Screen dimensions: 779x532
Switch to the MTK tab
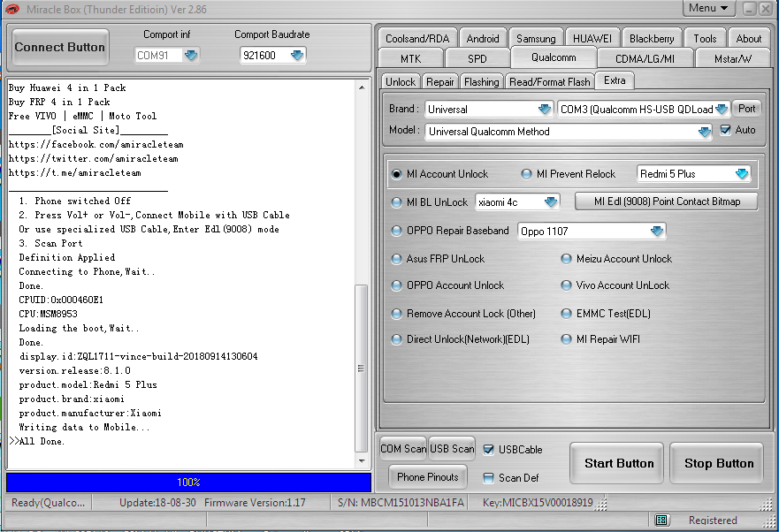point(411,58)
